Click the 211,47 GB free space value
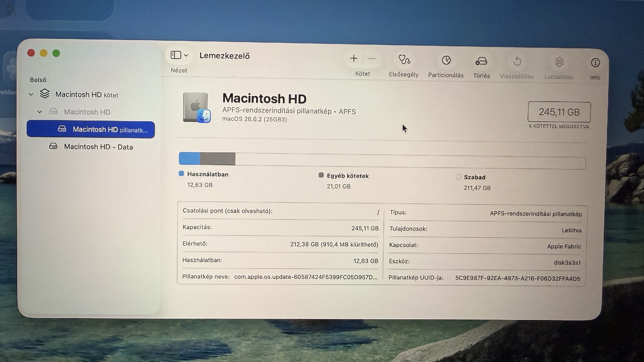This screenshot has width=644, height=362. (477, 188)
